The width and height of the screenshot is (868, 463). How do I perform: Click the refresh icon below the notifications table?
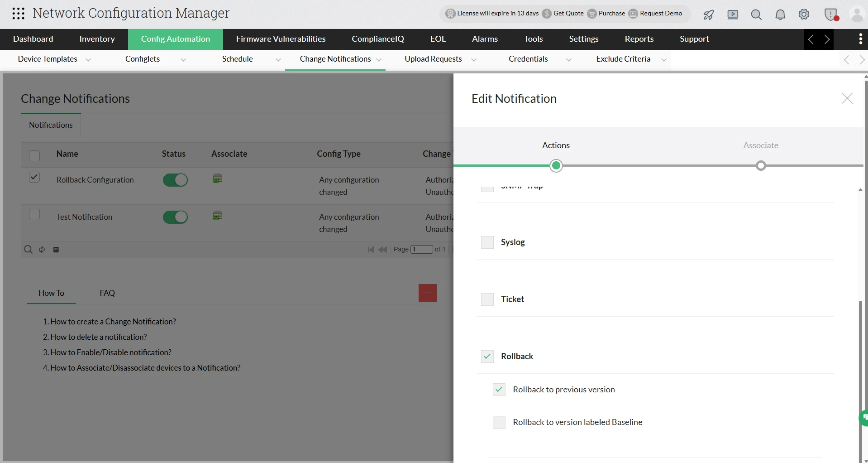[42, 250]
